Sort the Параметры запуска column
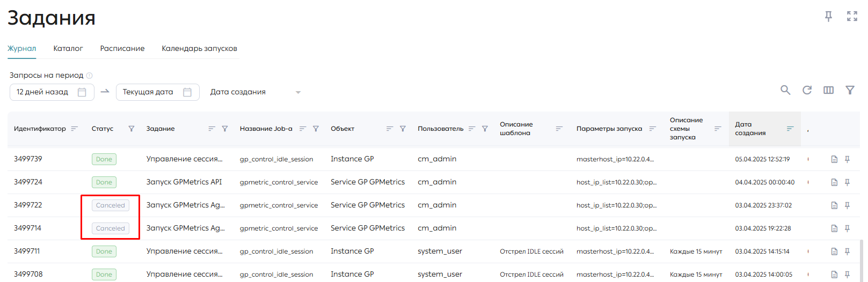The height and width of the screenshot is (282, 868). point(653,129)
